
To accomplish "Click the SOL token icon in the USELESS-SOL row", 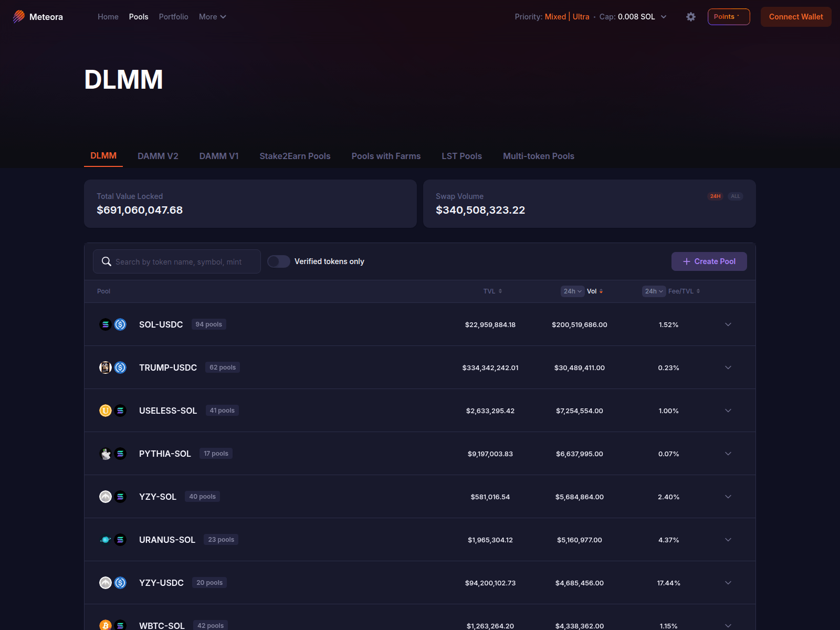I will [120, 411].
